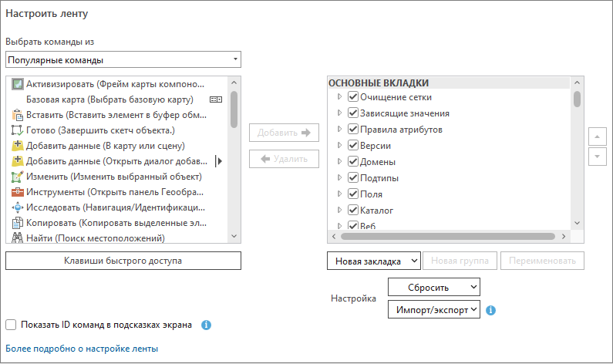Expand the Каталог tab tree node
This screenshot has height=364, width=613.
click(x=338, y=210)
